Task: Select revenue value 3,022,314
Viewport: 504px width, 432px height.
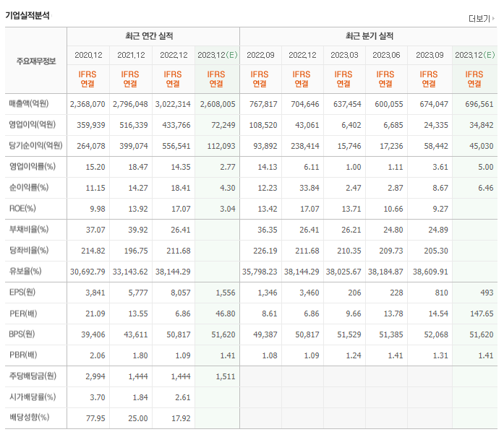Action: coord(173,104)
